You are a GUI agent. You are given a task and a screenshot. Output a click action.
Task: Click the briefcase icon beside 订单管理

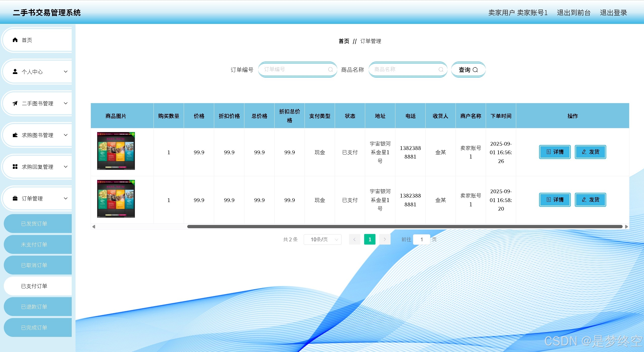point(15,198)
